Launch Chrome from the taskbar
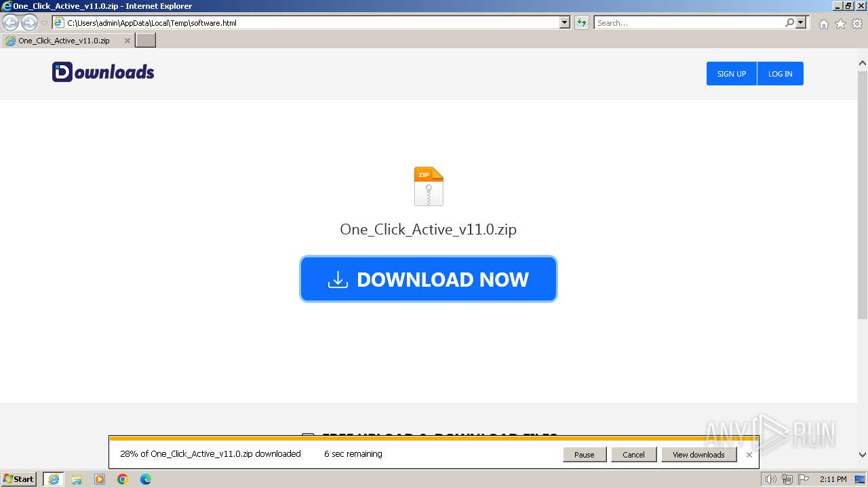Screen dimensions: 868x488 click(123, 479)
